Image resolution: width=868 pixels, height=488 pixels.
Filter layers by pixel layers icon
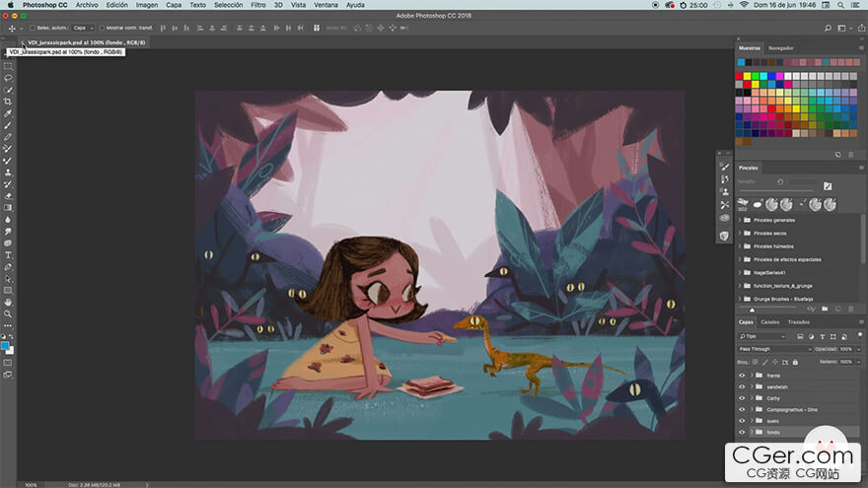click(x=800, y=336)
